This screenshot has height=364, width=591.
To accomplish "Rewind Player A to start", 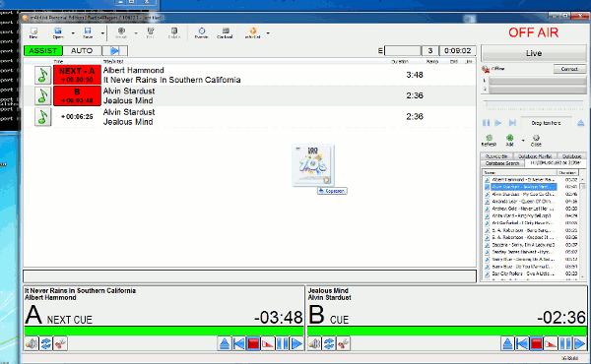I will coord(238,343).
